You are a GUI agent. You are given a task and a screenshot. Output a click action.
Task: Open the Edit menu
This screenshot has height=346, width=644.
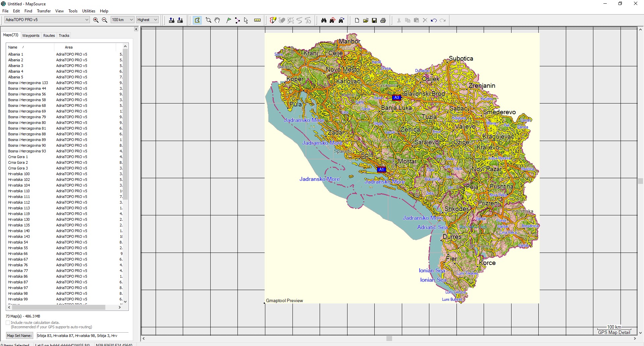16,11
